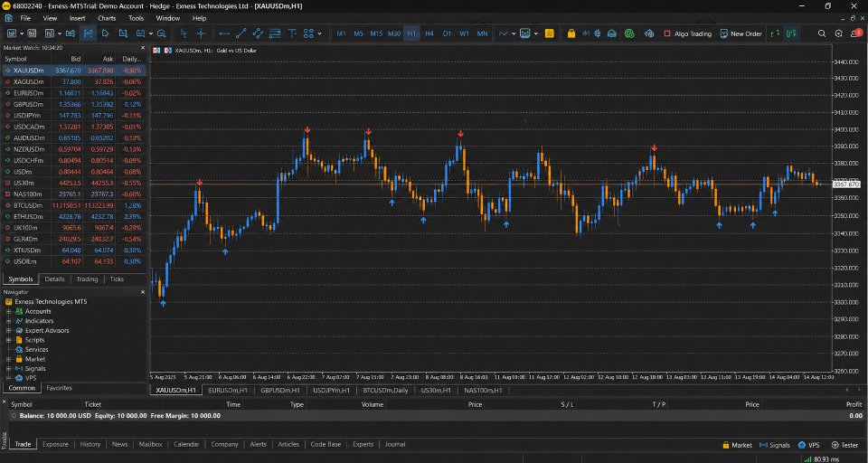868x463 pixels.
Task: Open the Favorites tab in Navigator
Action: tap(59, 388)
